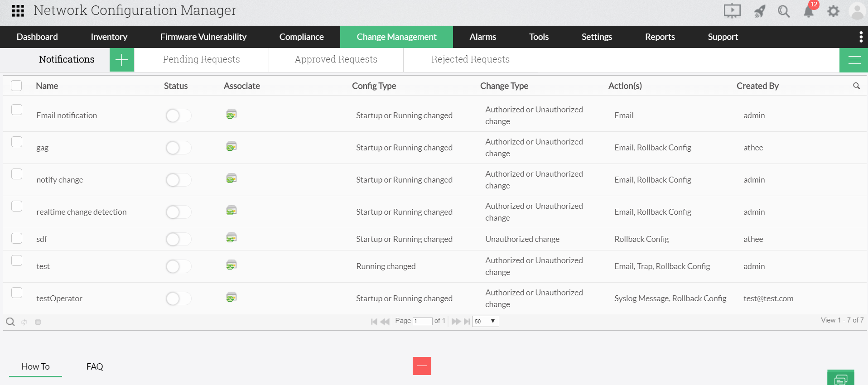This screenshot has height=385, width=868.
Task: Click the presentation screen icon
Action: pos(732,11)
